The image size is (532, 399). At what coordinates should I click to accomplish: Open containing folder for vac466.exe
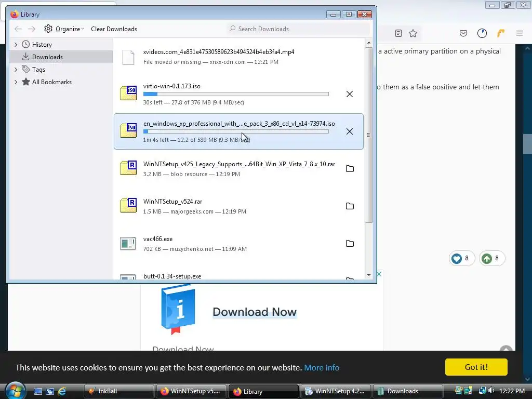click(350, 243)
